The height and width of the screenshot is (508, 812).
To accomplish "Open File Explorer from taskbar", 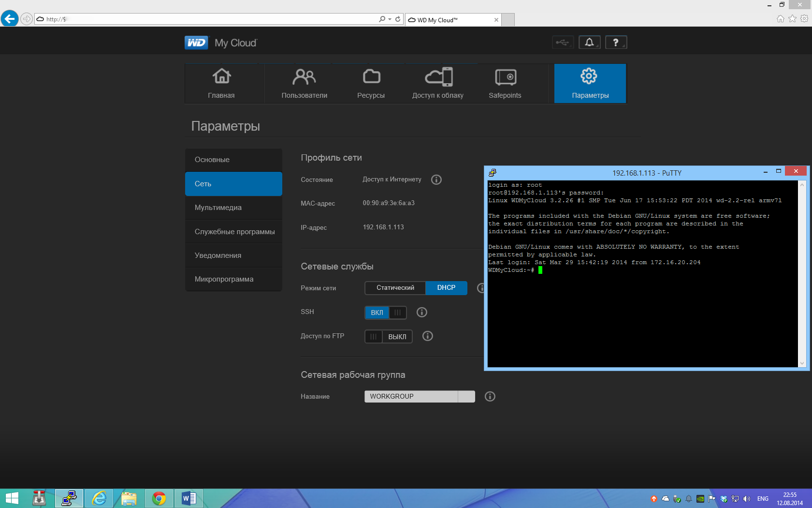I will [x=129, y=498].
